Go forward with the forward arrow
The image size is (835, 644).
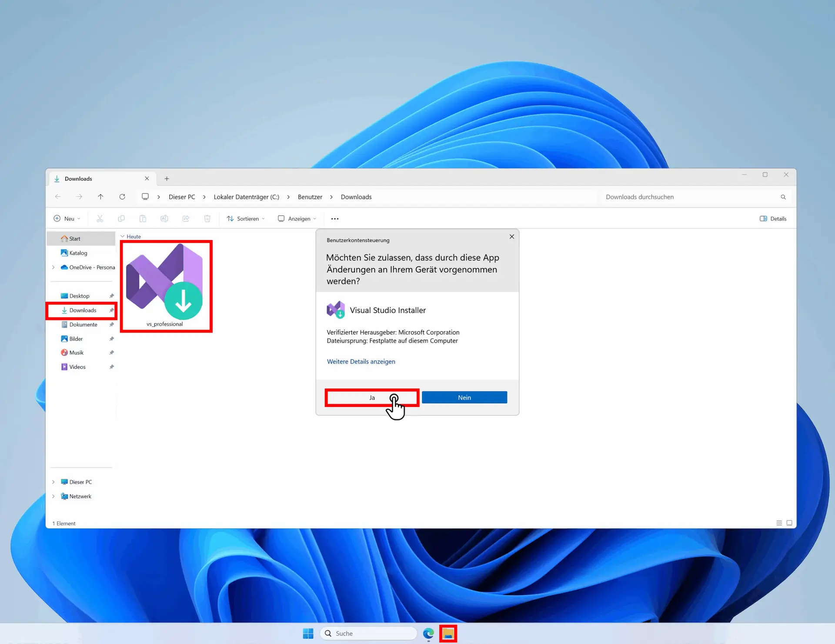79,197
